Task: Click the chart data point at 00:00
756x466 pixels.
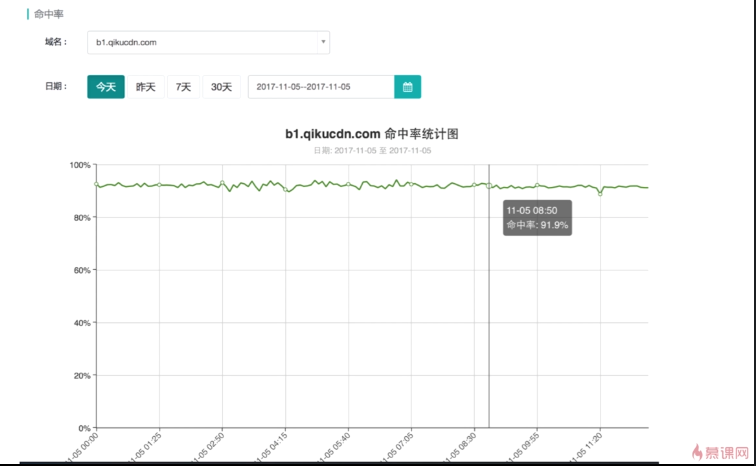Action: click(x=97, y=184)
